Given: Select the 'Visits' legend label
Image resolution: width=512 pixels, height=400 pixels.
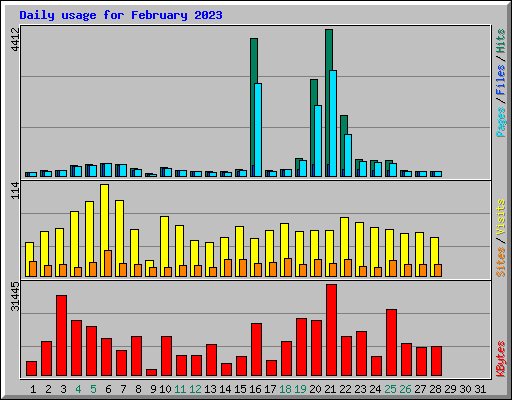Looking at the screenshot, I should pyautogui.click(x=501, y=217).
